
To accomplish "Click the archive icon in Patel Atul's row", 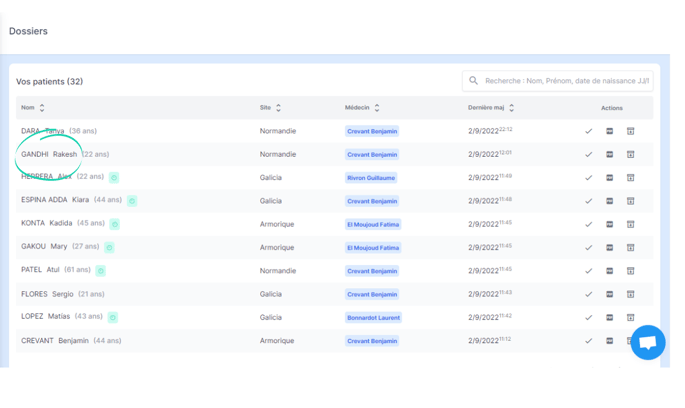I will pyautogui.click(x=631, y=271).
